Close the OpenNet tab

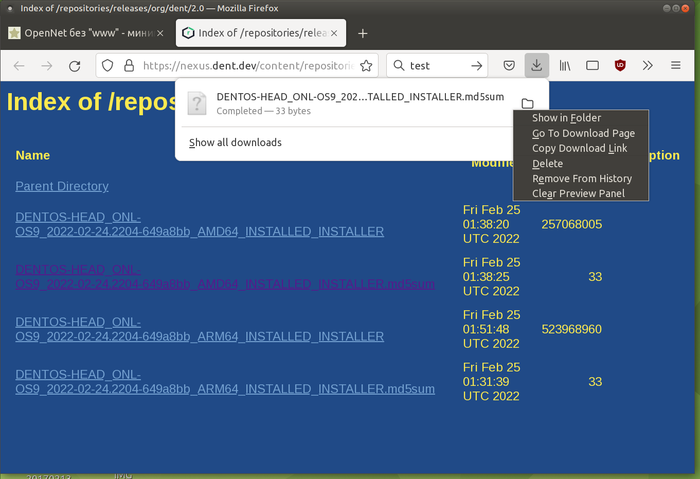pos(160,33)
